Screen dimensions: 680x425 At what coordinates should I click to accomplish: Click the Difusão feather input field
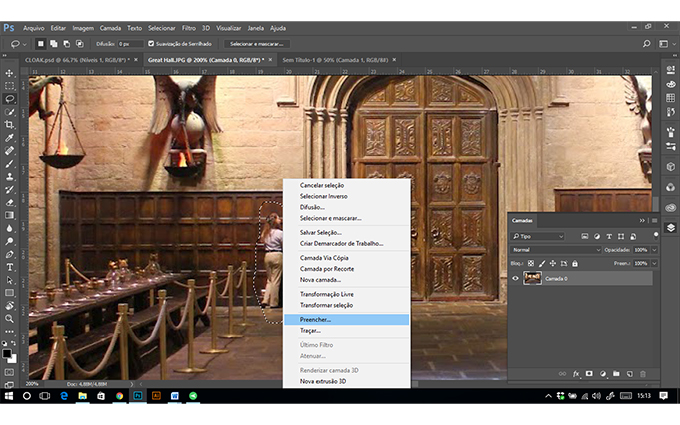tap(130, 44)
